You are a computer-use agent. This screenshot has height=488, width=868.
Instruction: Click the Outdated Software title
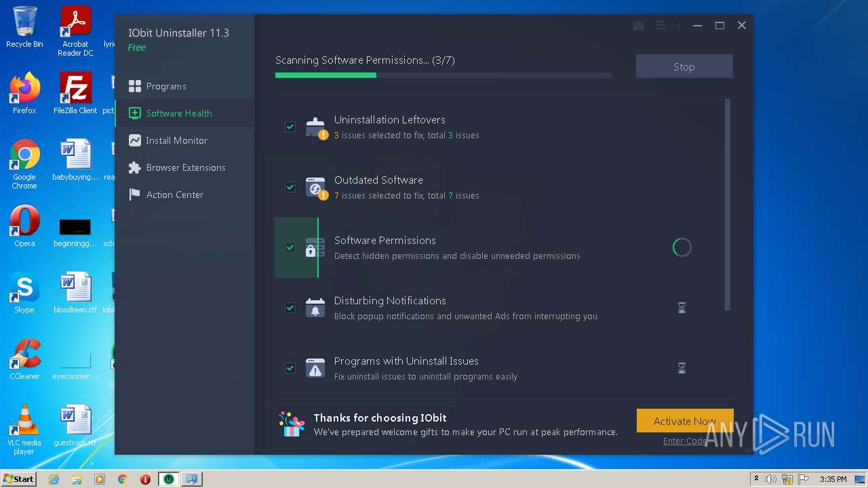378,180
